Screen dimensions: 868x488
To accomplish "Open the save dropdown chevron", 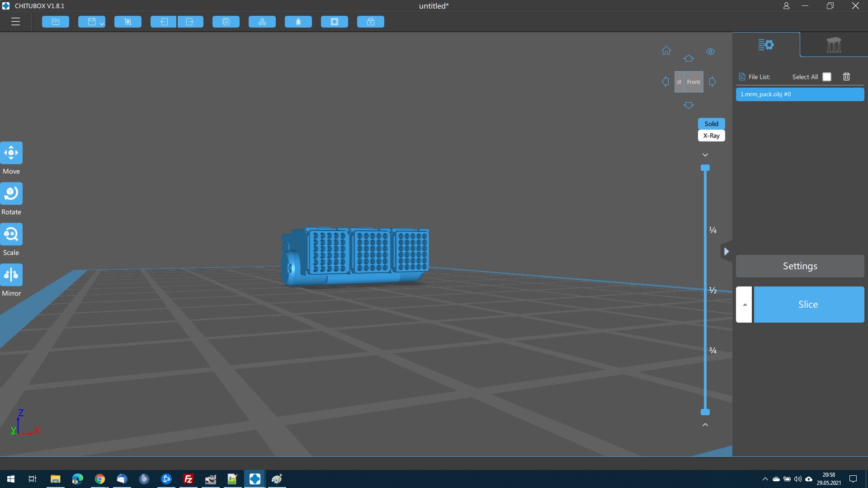I will 102,23.
